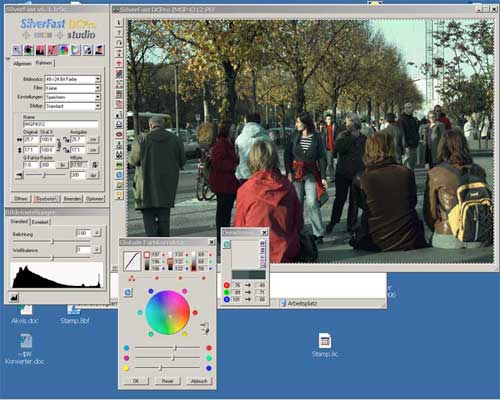The width and height of the screenshot is (500, 400).
Task: Select the Standard tab in image settings
Action: [x=19, y=221]
